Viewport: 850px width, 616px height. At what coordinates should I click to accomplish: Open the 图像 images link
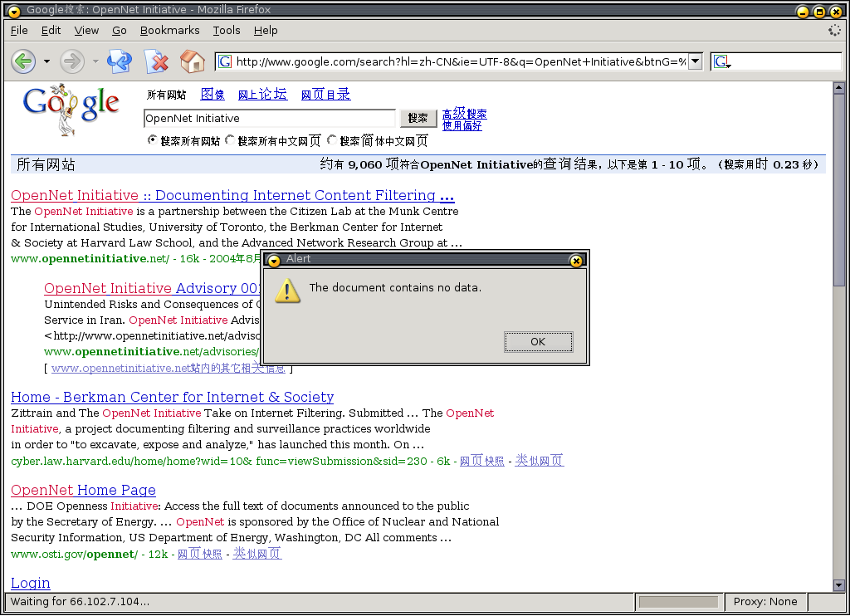(x=212, y=95)
